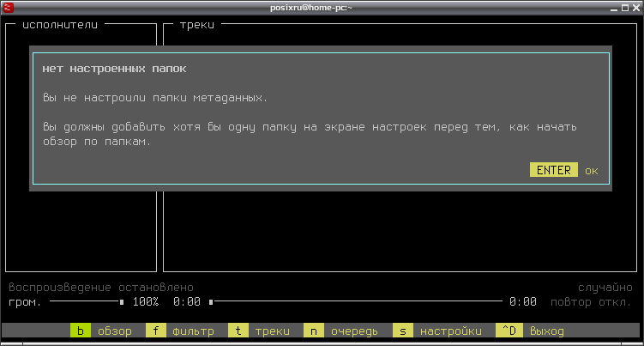Image resolution: width=644 pixels, height=346 pixels.
Task: Confirm the dialog with the ENTER ок button
Action: click(x=564, y=170)
